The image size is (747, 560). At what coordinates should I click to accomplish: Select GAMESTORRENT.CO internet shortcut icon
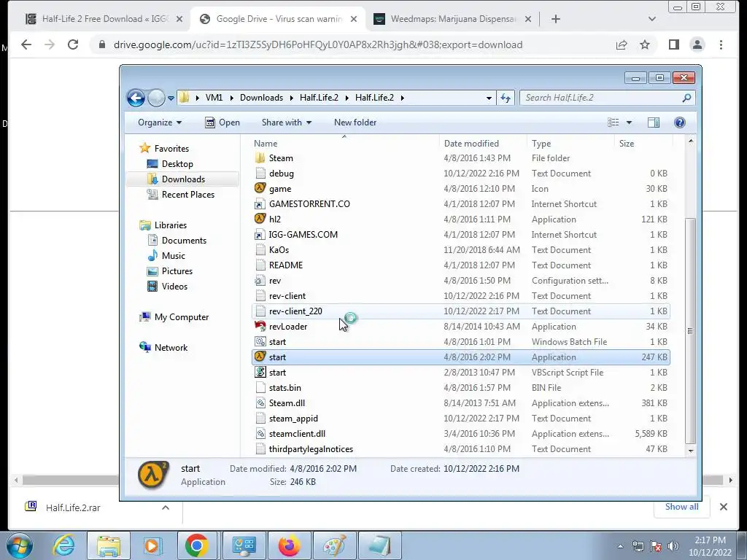coord(260,204)
